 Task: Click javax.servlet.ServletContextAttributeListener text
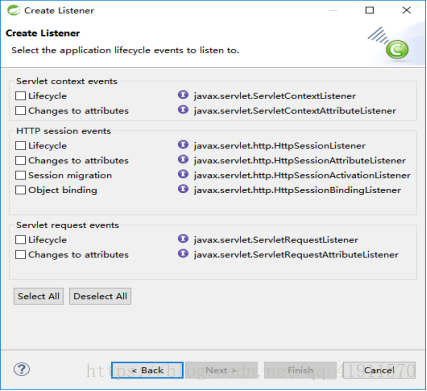(295, 111)
